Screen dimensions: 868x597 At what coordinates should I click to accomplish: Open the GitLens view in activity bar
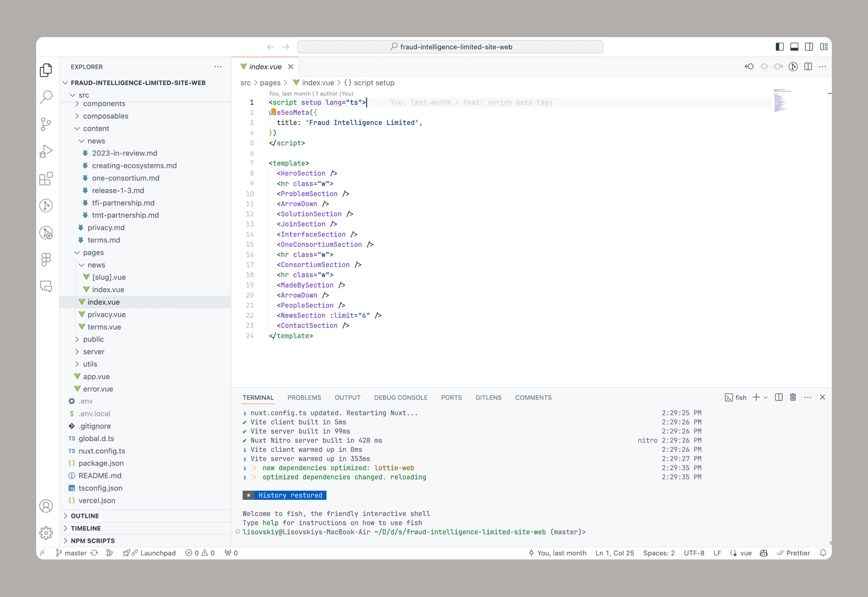pyautogui.click(x=46, y=205)
